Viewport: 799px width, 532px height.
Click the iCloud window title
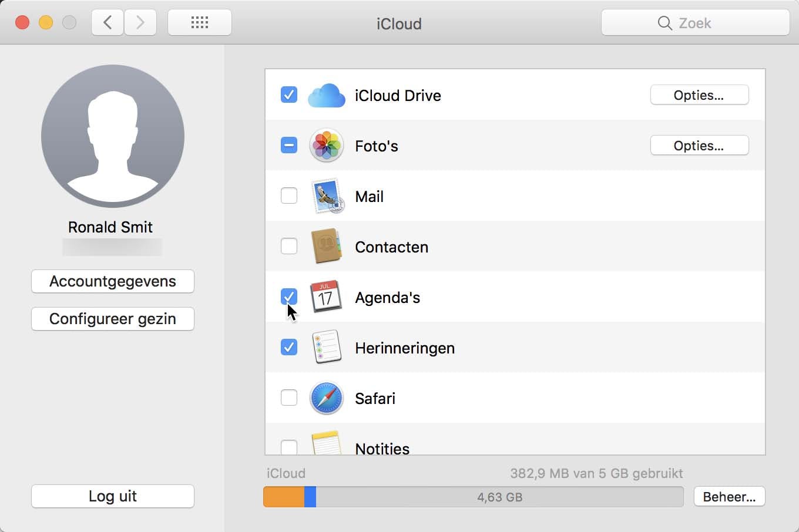tap(399, 23)
